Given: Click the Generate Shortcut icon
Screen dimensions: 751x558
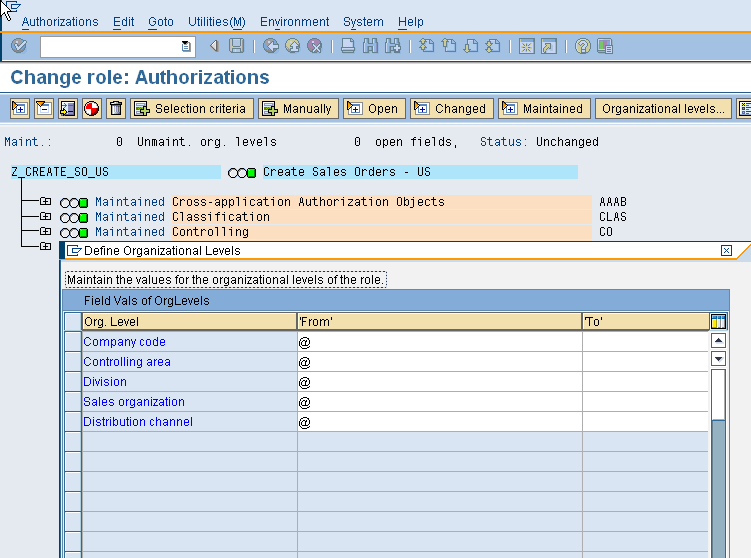Looking at the screenshot, I should click(549, 46).
